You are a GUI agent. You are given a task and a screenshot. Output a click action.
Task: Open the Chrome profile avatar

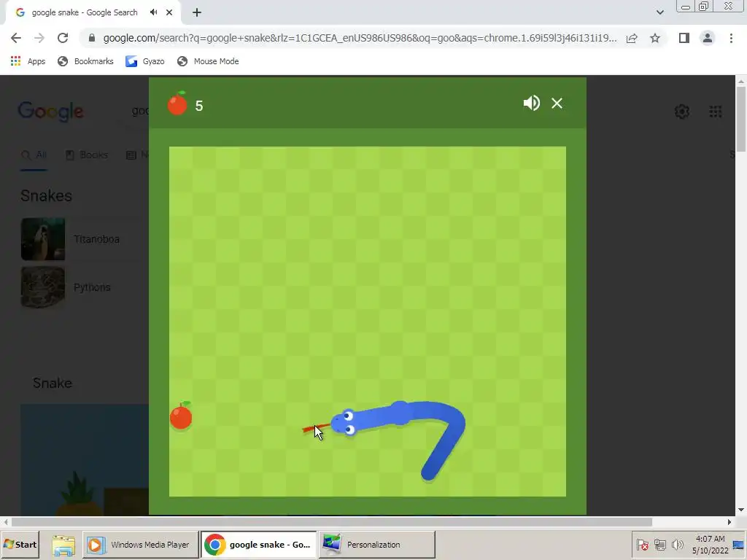[708, 38]
